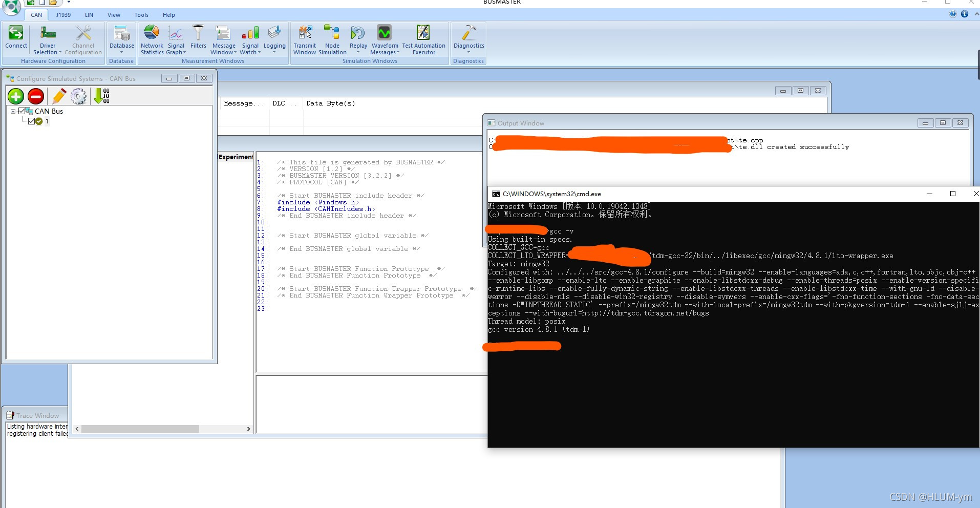
Task: Switch to the J1939 ribbon tab
Action: (x=63, y=15)
